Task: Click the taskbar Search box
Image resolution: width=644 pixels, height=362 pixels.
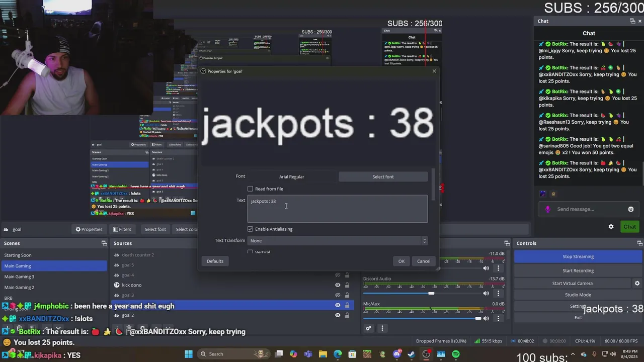Action: 233,354
